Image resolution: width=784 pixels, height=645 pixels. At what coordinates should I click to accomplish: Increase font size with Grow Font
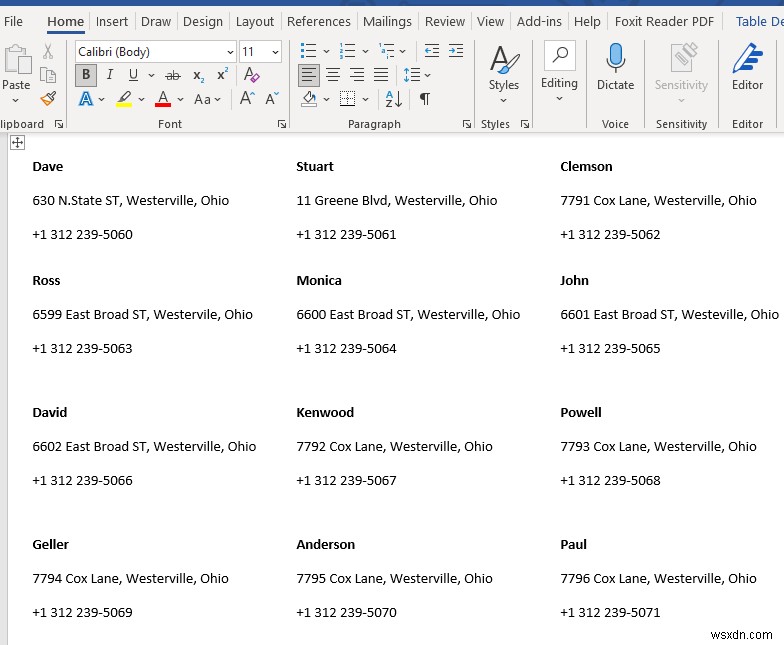point(247,98)
